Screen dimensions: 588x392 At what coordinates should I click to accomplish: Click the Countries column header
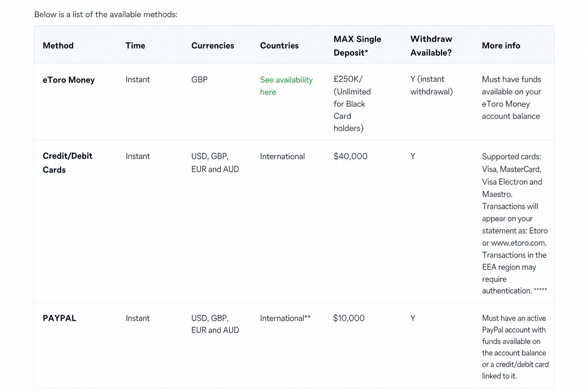(x=279, y=46)
